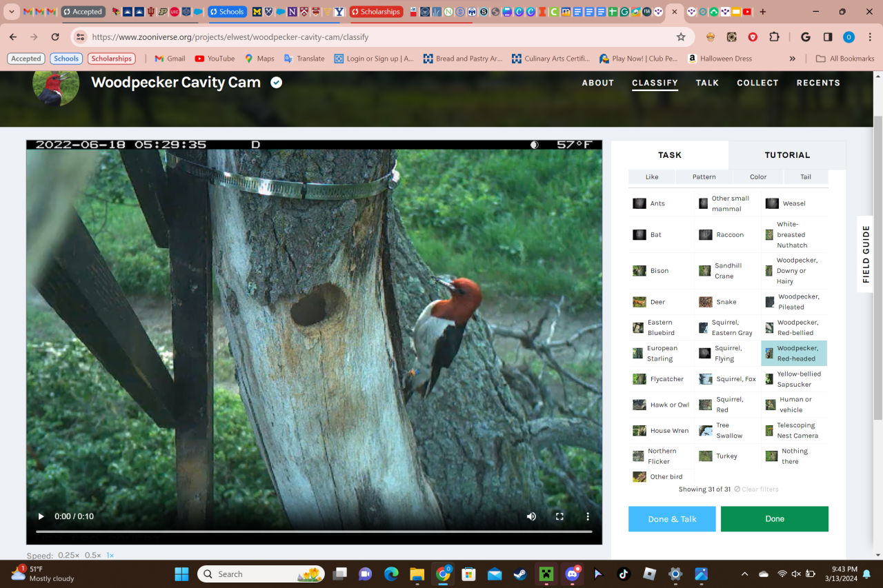Image resolution: width=883 pixels, height=588 pixels.
Task: Select Squirrel, Eastern Gray option
Action: point(728,327)
